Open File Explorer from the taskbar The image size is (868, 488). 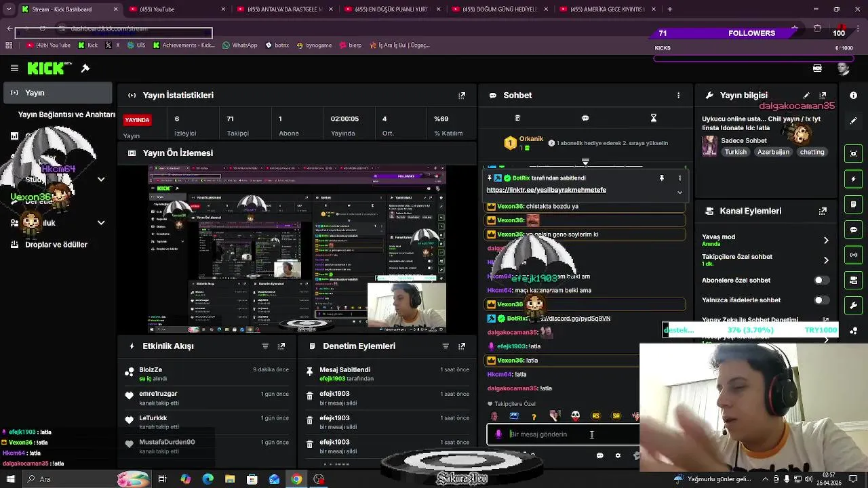pos(230,479)
